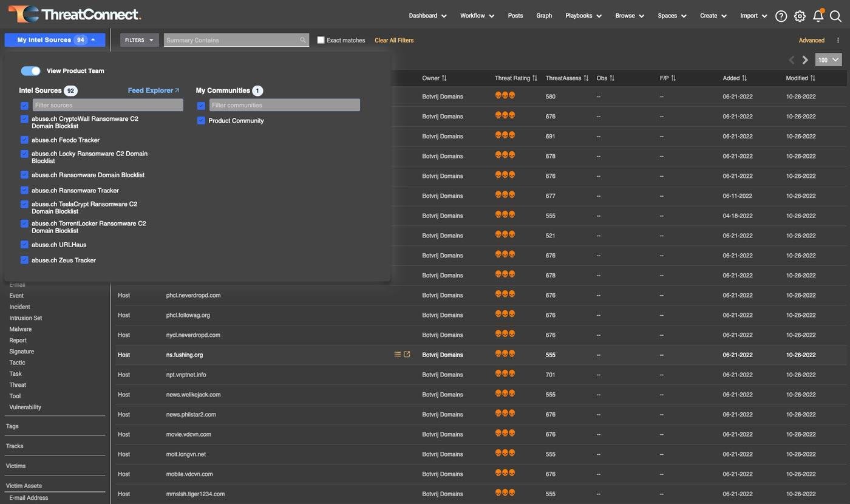This screenshot has width=850, height=504.
Task: Uncheck abuse.ch Feodo Tracker source
Action: click(24, 139)
